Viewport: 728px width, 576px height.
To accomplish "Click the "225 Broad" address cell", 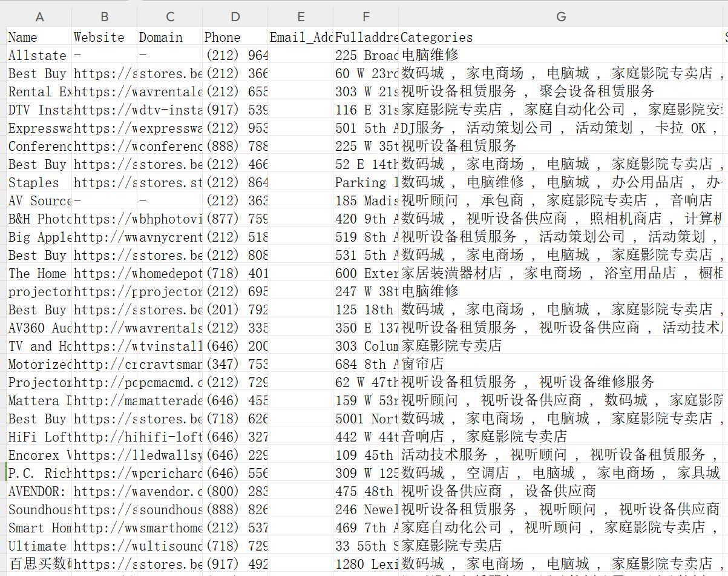I will [x=366, y=55].
